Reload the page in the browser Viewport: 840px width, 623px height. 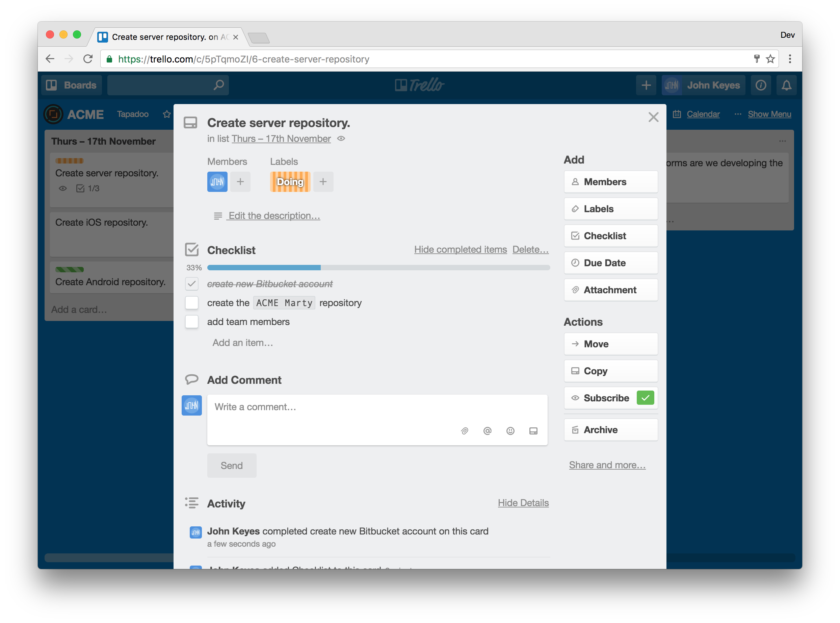click(88, 59)
